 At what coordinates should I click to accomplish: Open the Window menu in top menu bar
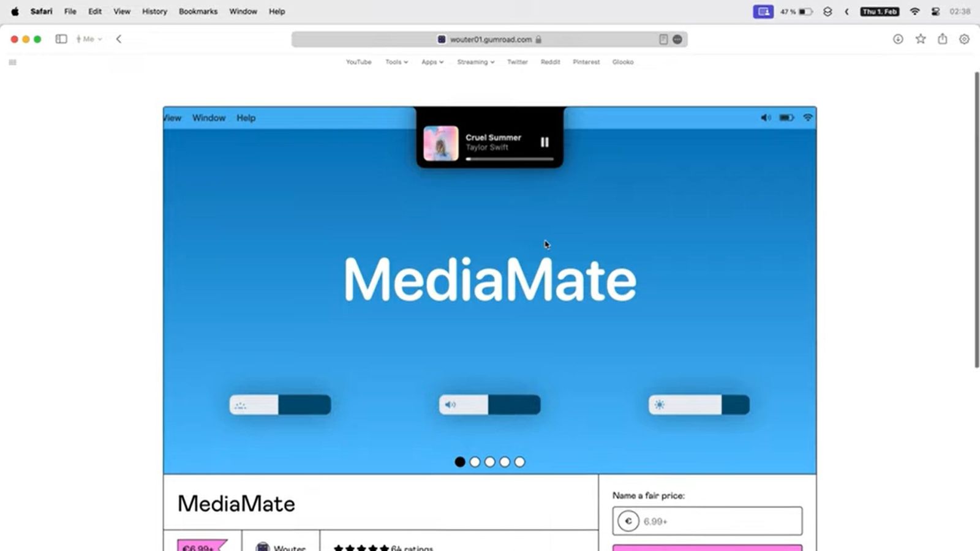click(243, 12)
